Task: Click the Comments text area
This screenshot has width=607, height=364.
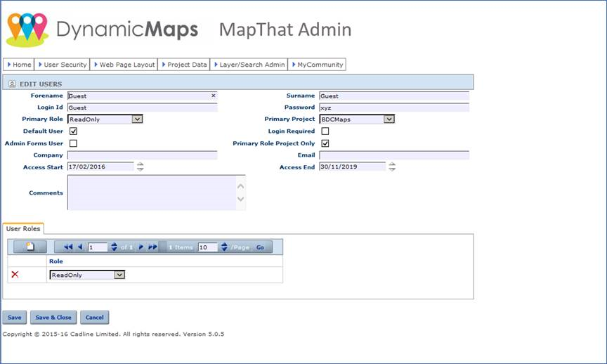Action: click(157, 193)
